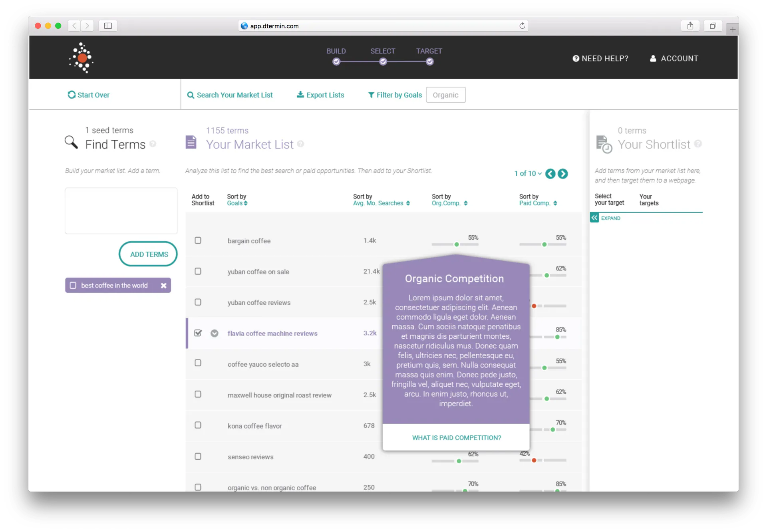Go to next page of market list
Image resolution: width=767 pixels, height=532 pixels.
pos(562,173)
